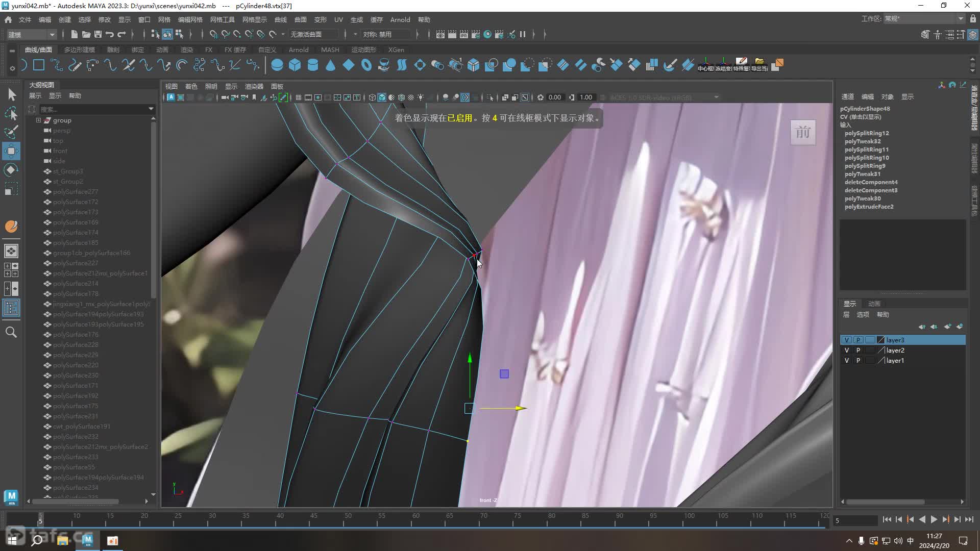Viewport: 980px width, 551px height.
Task: Click play forwards button
Action: [x=934, y=519]
